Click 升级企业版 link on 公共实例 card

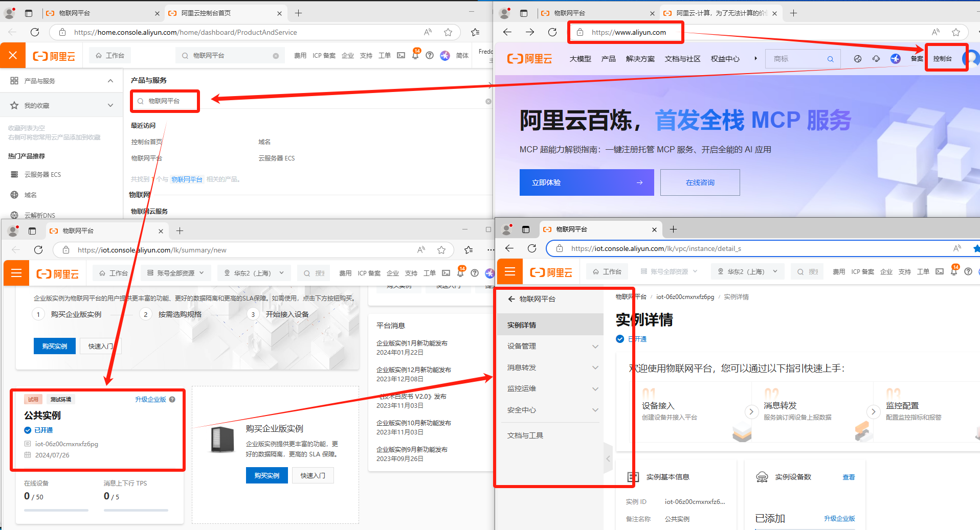pyautogui.click(x=150, y=399)
